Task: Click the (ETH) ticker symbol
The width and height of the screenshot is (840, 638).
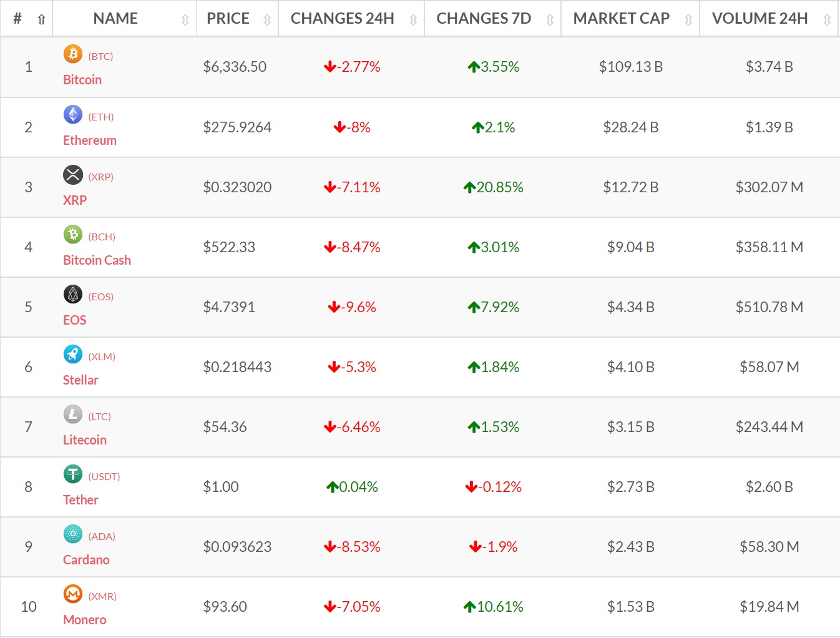Action: [x=101, y=117]
